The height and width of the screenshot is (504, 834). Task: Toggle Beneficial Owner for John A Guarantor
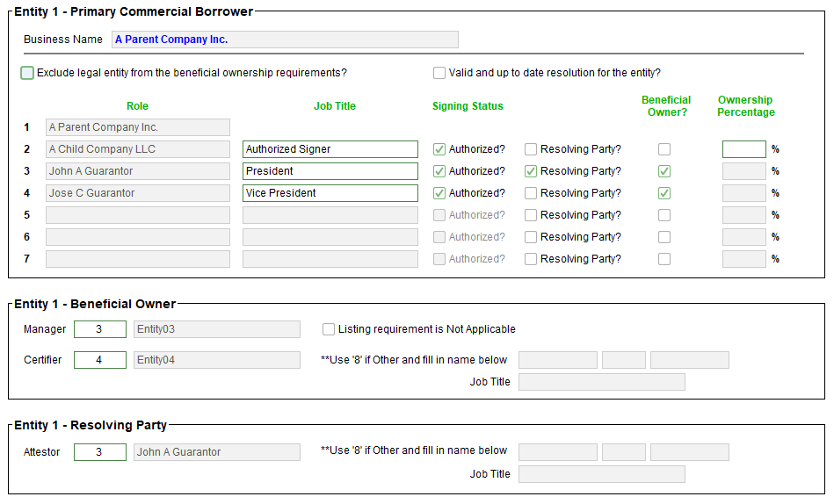(x=664, y=171)
